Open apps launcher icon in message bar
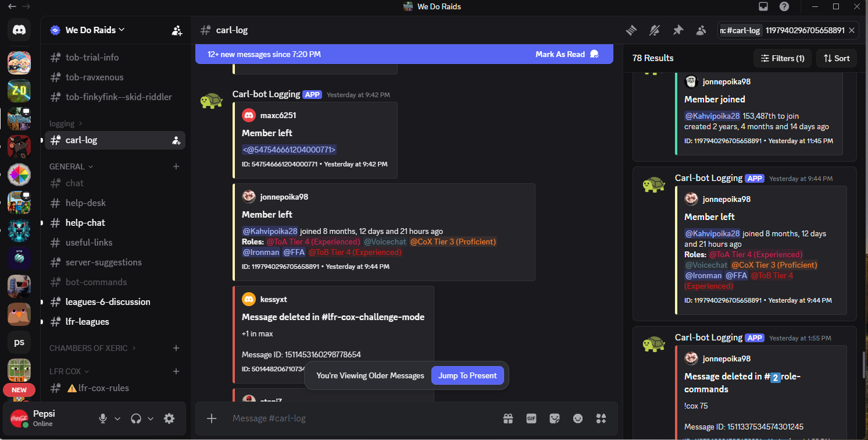The width and height of the screenshot is (868, 440). pos(601,418)
